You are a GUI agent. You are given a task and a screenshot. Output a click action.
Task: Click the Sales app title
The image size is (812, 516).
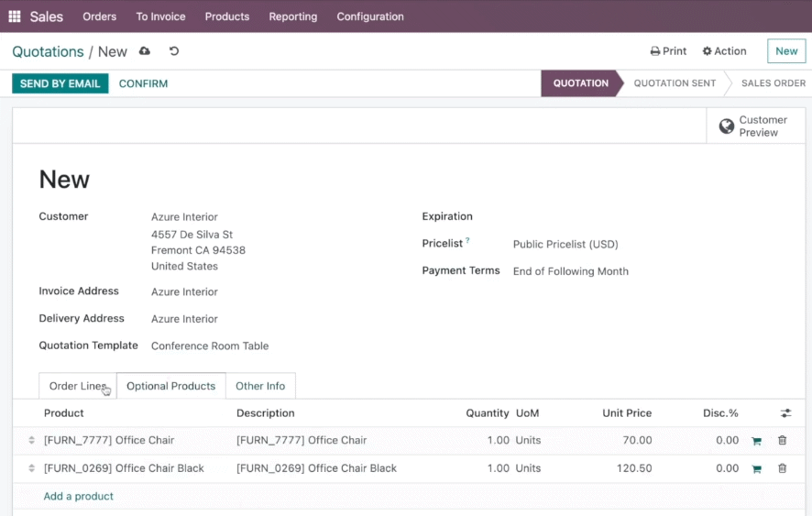pyautogui.click(x=46, y=16)
